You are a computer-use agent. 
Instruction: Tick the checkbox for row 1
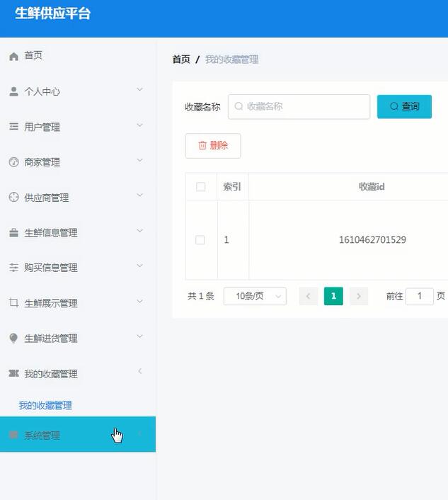(x=200, y=240)
